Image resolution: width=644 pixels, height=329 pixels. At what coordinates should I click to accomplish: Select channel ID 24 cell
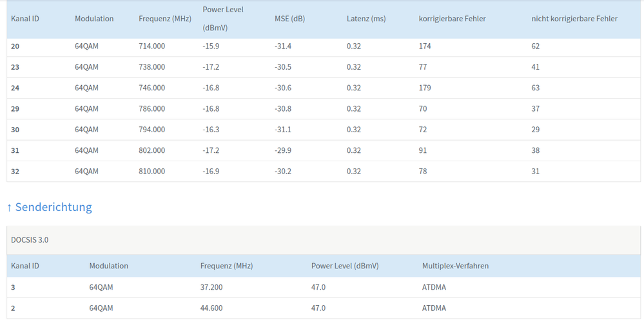pos(15,88)
